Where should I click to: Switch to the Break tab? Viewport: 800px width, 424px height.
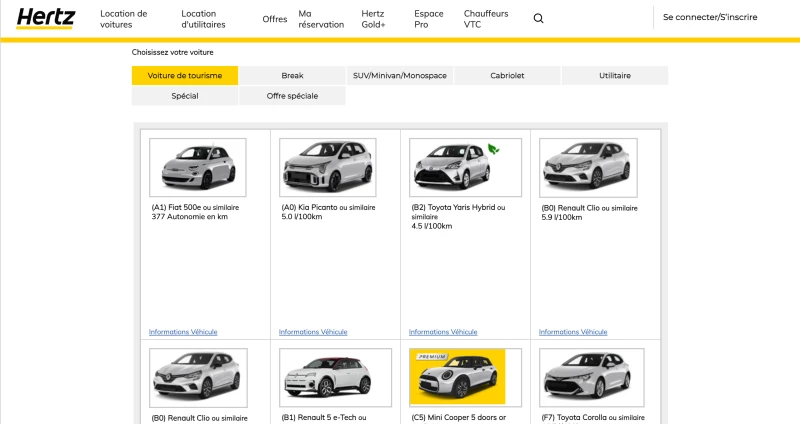(x=292, y=76)
